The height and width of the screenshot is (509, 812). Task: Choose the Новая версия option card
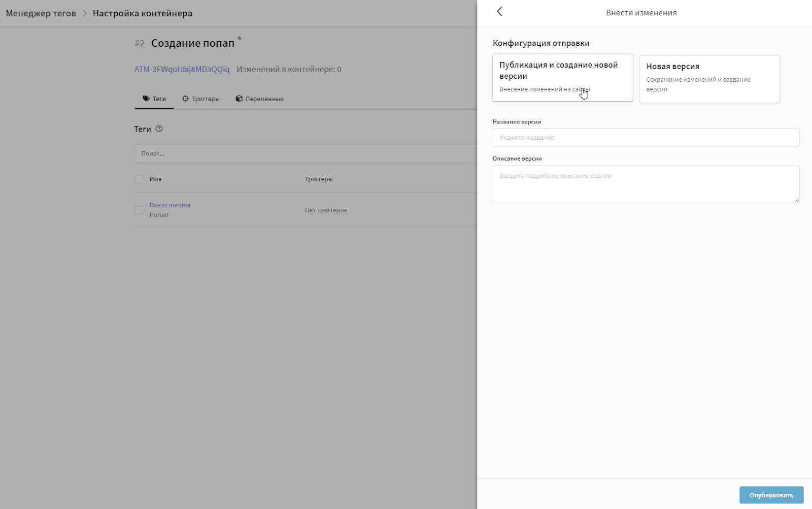(709, 79)
